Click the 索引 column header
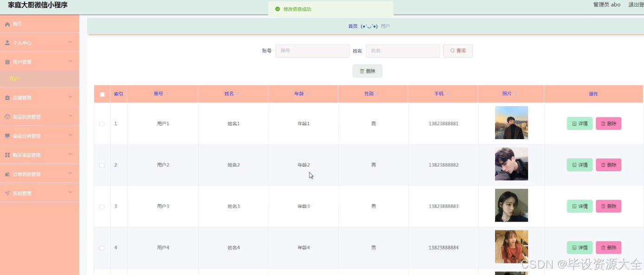 (119, 94)
